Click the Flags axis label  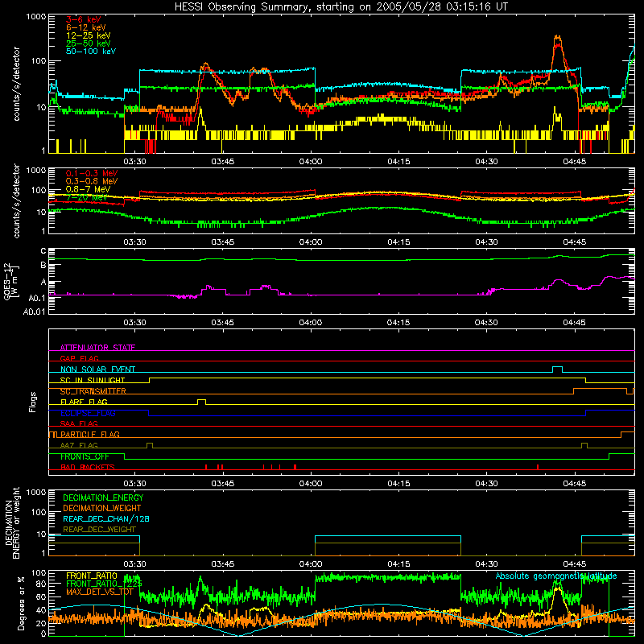[32, 402]
